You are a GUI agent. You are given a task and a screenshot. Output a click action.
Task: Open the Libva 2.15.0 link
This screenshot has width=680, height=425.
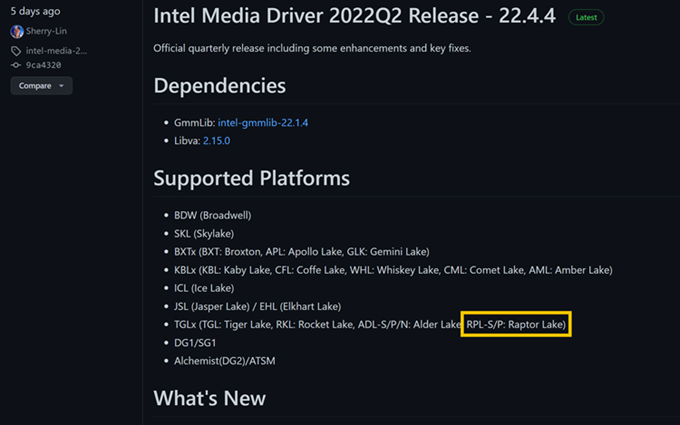(x=216, y=141)
